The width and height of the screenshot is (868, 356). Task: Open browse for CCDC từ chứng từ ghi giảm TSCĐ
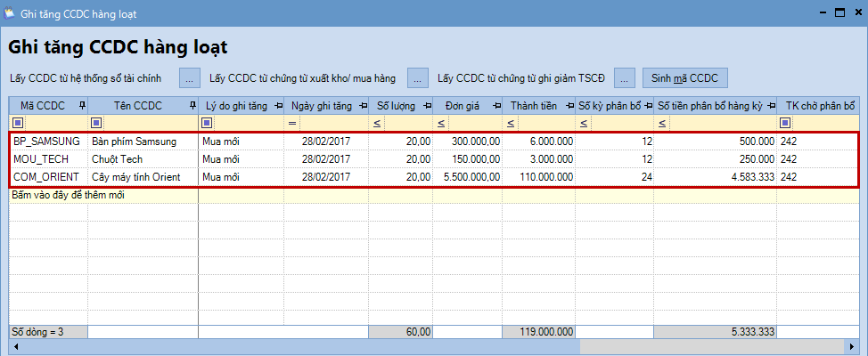coord(625,77)
